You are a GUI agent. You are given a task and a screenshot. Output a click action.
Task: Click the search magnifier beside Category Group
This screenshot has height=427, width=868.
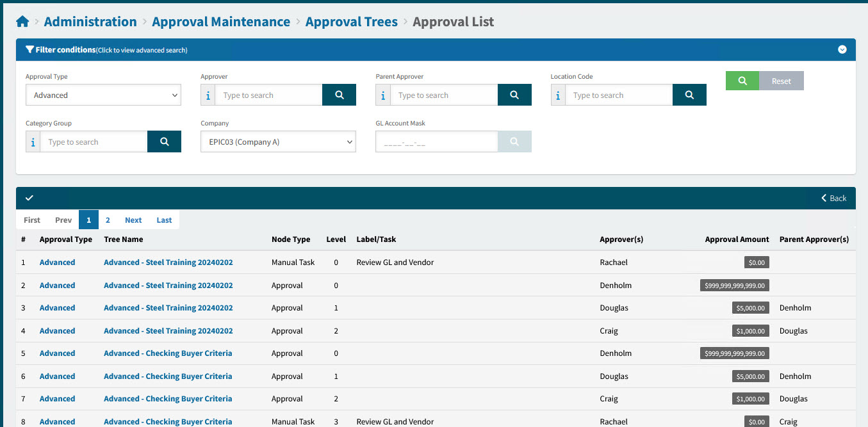(164, 141)
